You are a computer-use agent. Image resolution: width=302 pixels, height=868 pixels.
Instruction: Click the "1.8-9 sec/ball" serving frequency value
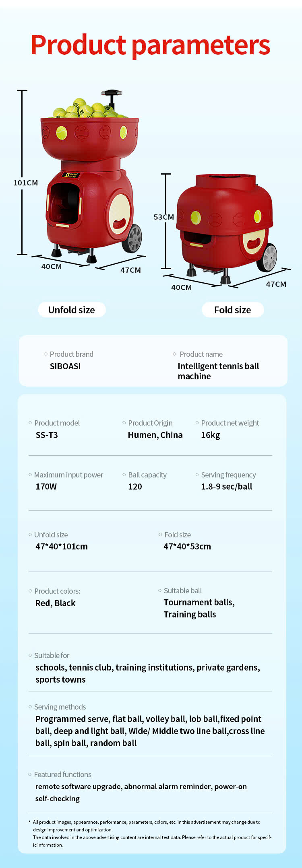point(226,486)
